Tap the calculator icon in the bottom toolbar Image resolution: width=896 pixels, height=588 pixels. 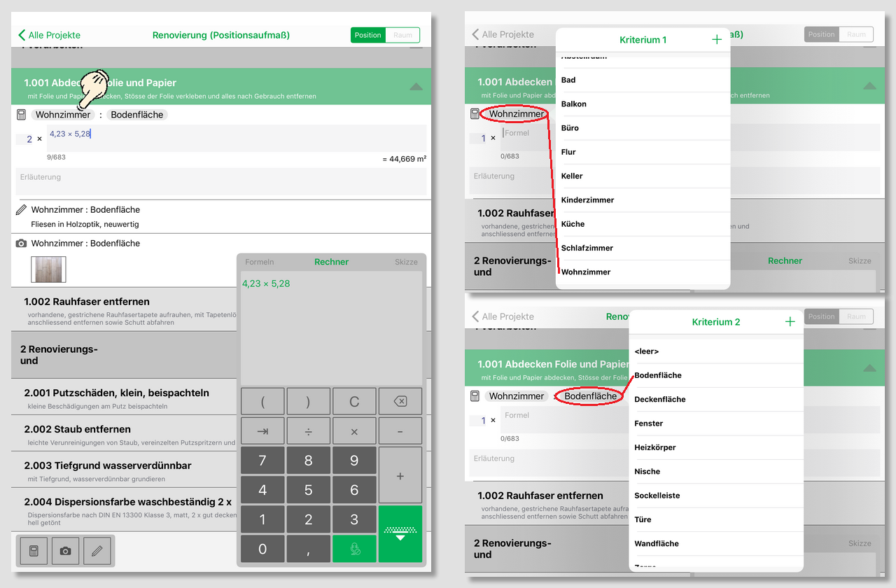(34, 551)
